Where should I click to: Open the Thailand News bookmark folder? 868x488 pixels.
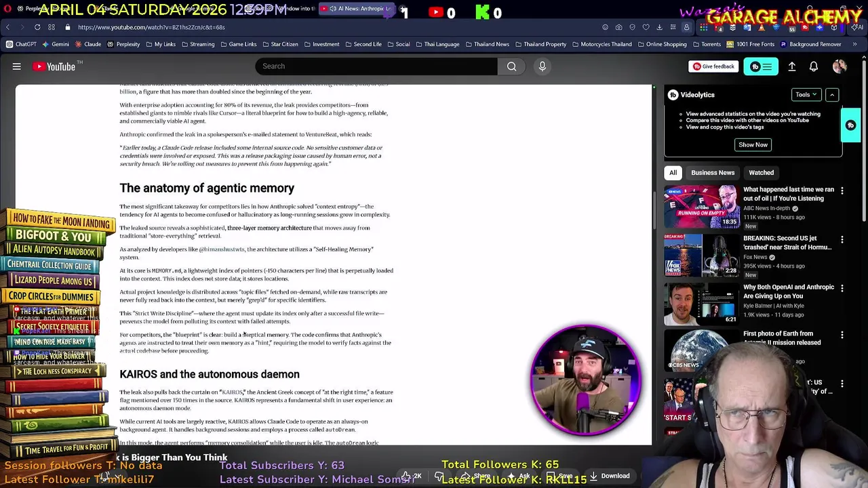pyautogui.click(x=486, y=44)
